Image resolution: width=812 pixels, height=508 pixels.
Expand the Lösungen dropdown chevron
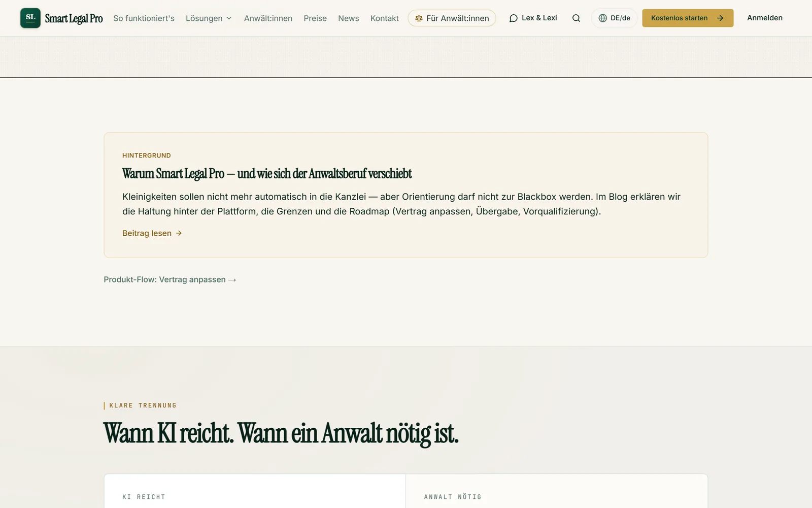(x=229, y=18)
